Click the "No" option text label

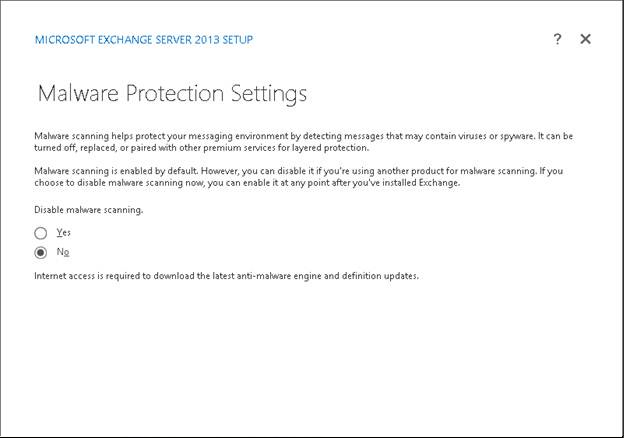tap(62, 252)
